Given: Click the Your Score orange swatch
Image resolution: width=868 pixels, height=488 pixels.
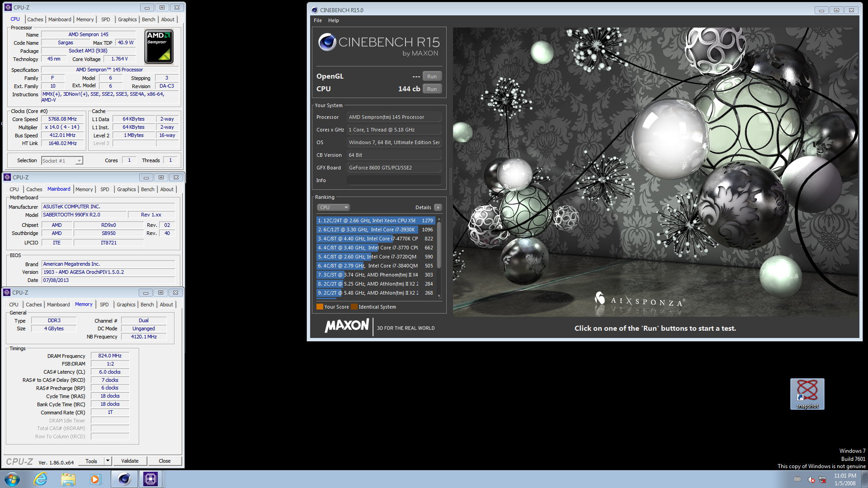Looking at the screenshot, I should coord(320,307).
